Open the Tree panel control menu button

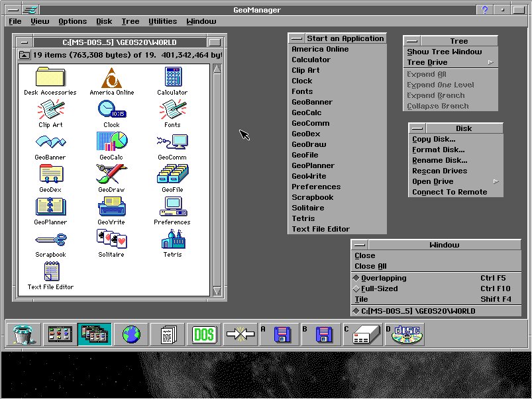coord(412,41)
